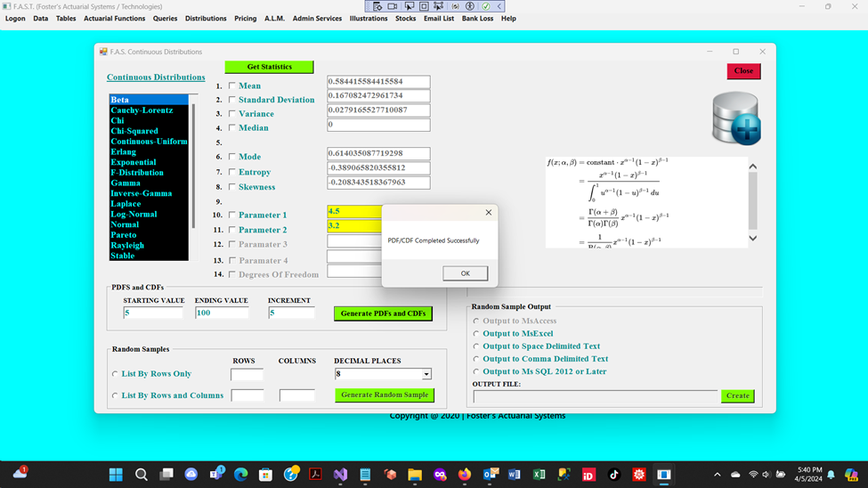Viewport: 868px width, 488px height.
Task: Click the video camera icon in the debug toolbar
Action: coord(393,6)
